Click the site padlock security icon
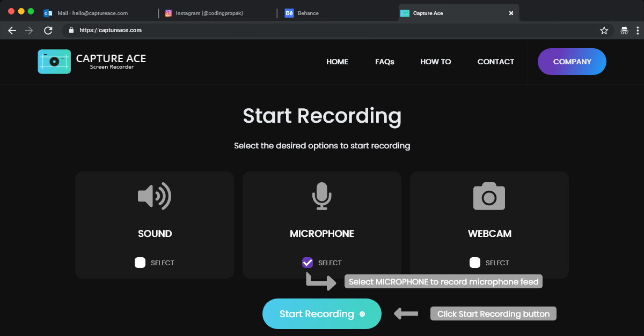The width and height of the screenshot is (644, 336). [71, 31]
